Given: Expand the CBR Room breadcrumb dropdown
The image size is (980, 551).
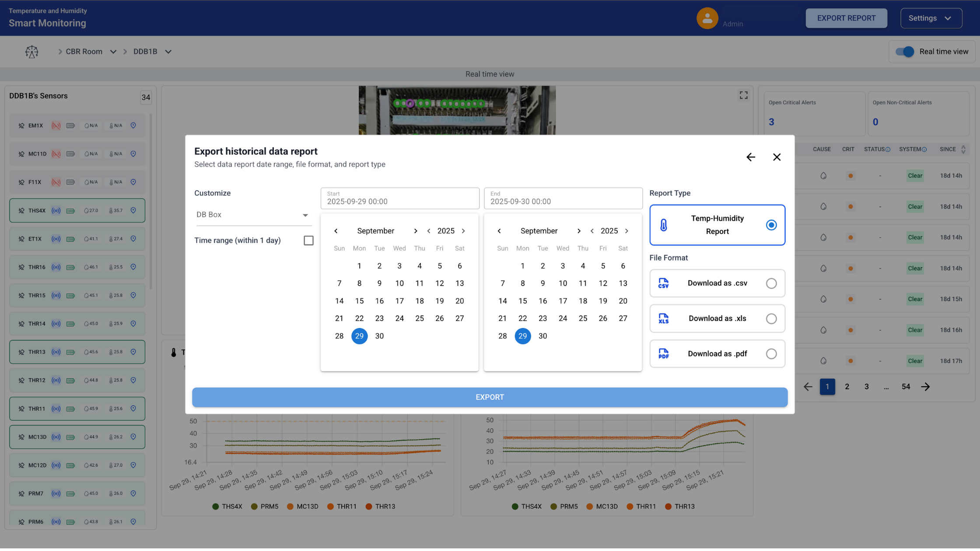Looking at the screenshot, I should [113, 52].
